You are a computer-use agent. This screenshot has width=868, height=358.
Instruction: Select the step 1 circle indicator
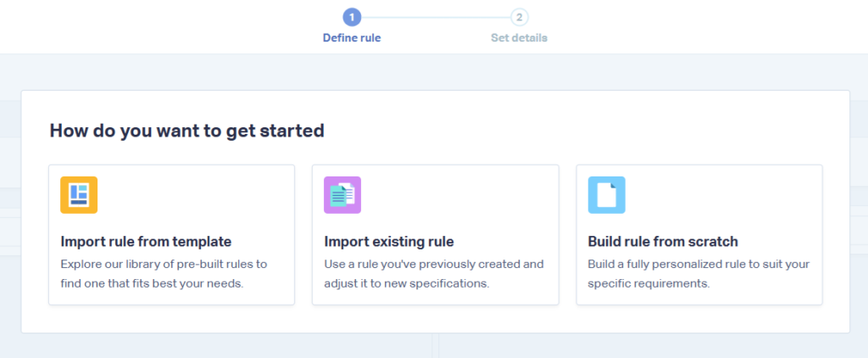352,17
